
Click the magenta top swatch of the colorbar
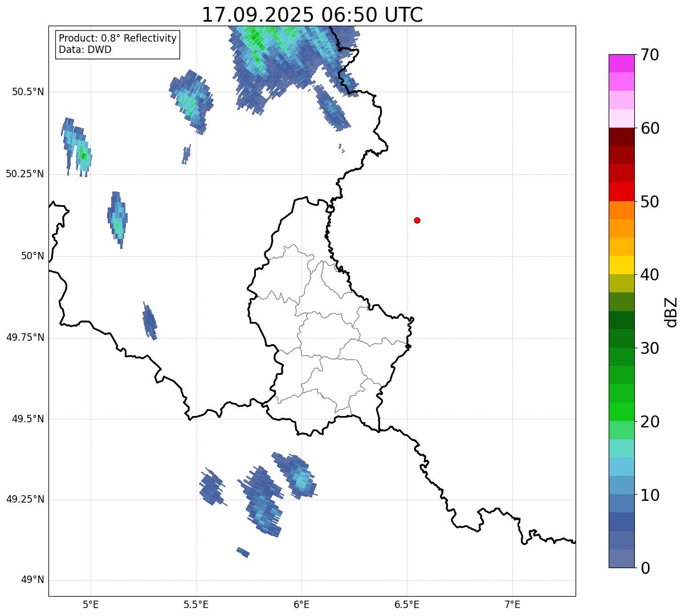pos(622,63)
